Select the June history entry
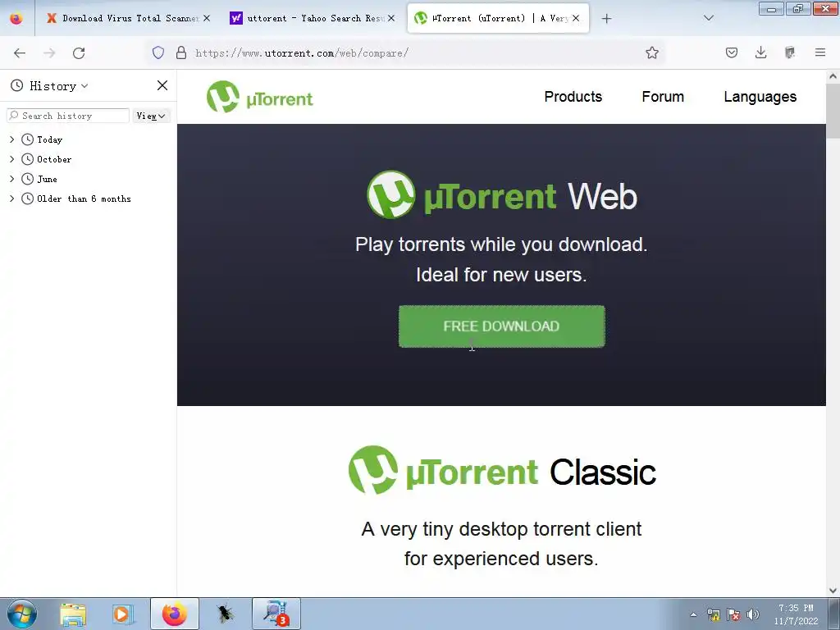The width and height of the screenshot is (840, 630). tap(47, 180)
